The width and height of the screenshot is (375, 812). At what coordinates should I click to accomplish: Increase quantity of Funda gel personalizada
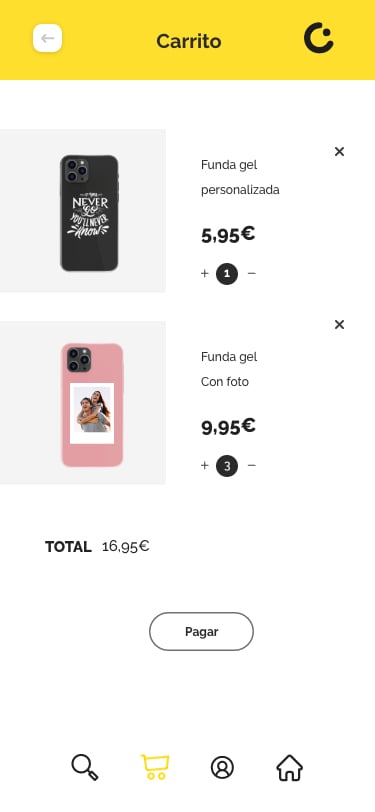coord(205,273)
